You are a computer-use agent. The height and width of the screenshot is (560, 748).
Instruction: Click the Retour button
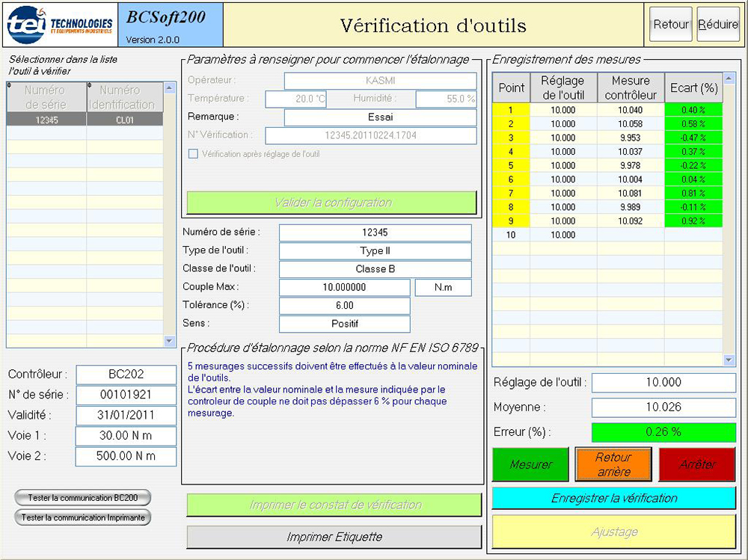(x=670, y=25)
